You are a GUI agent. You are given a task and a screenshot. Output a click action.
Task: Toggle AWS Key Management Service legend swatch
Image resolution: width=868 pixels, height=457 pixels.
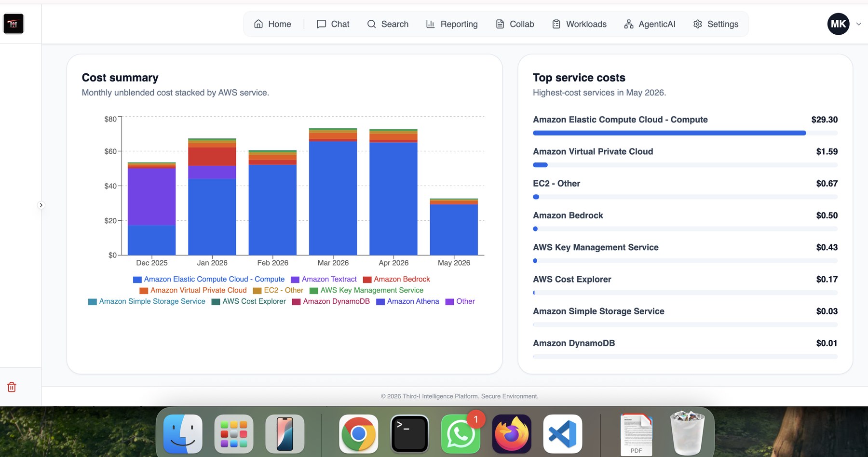click(314, 291)
